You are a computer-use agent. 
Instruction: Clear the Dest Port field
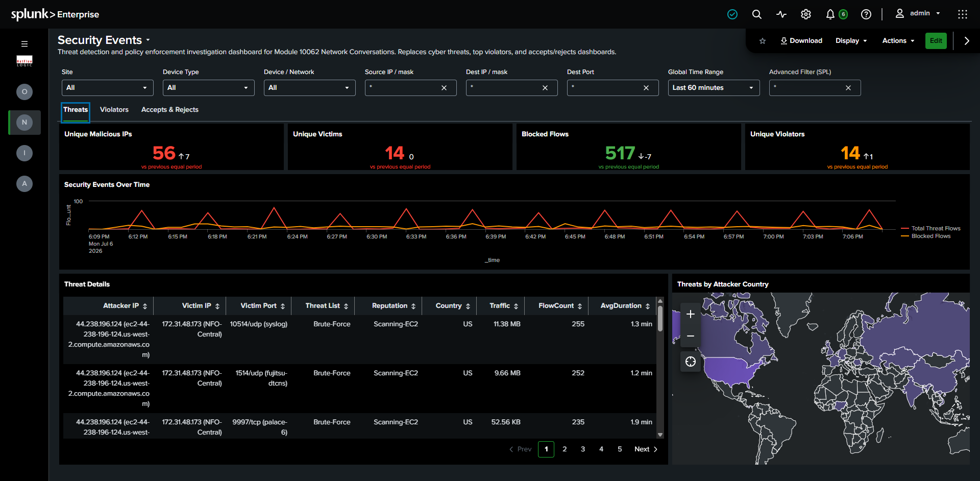click(646, 88)
